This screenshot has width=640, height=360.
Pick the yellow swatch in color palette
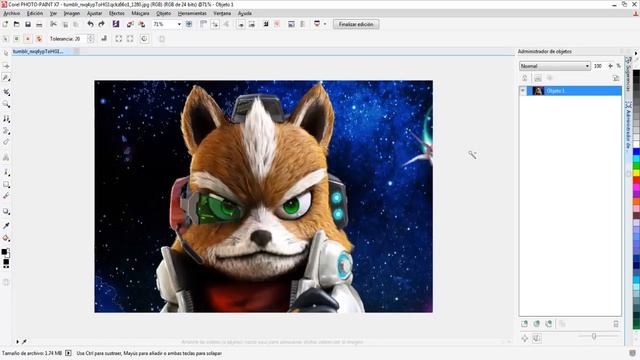636,173
